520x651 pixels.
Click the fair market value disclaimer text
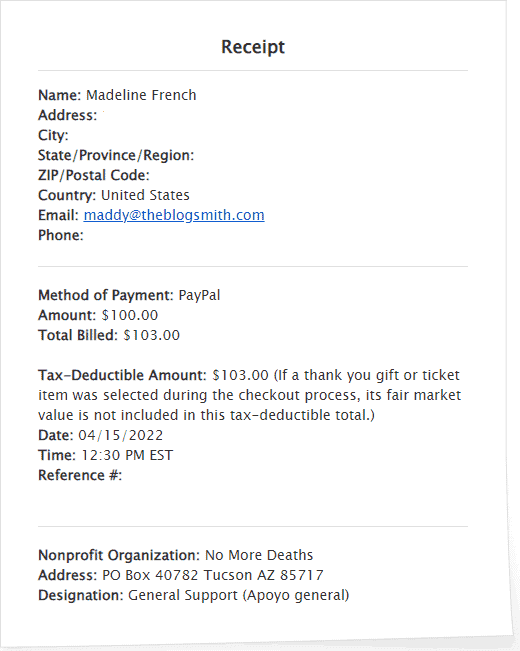pos(250,395)
